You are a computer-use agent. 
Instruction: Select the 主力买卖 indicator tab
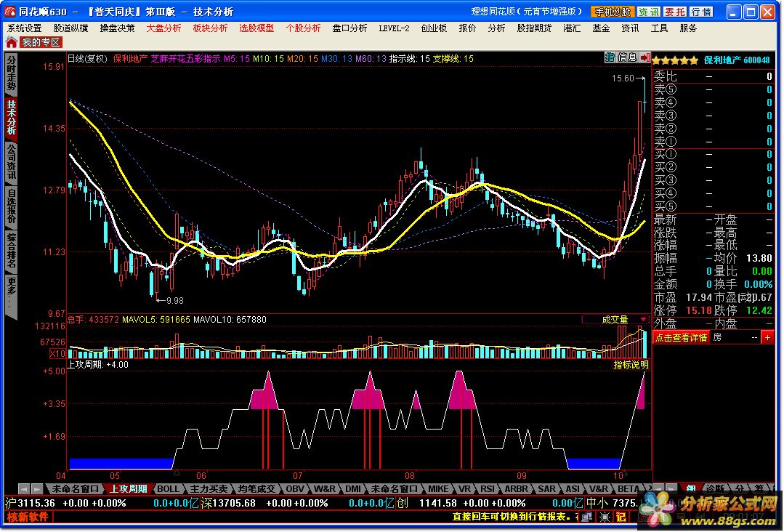pos(209,489)
